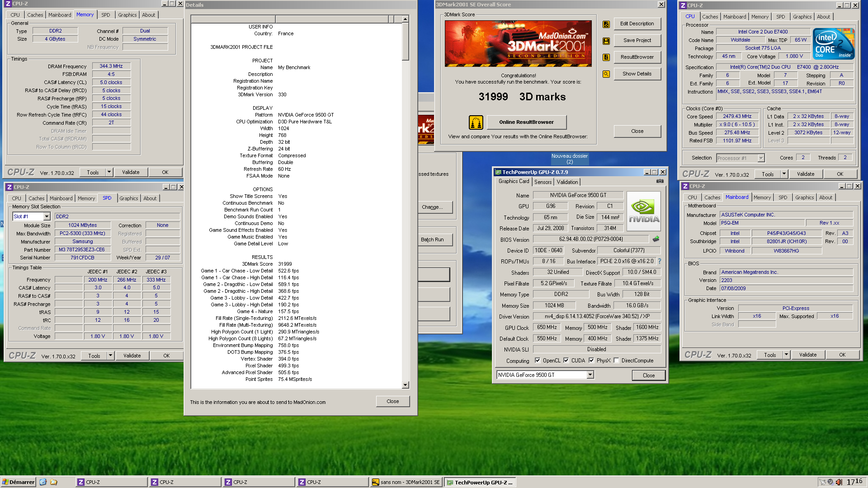Close the Details window with its Close button
868x488 pixels.
[392, 401]
